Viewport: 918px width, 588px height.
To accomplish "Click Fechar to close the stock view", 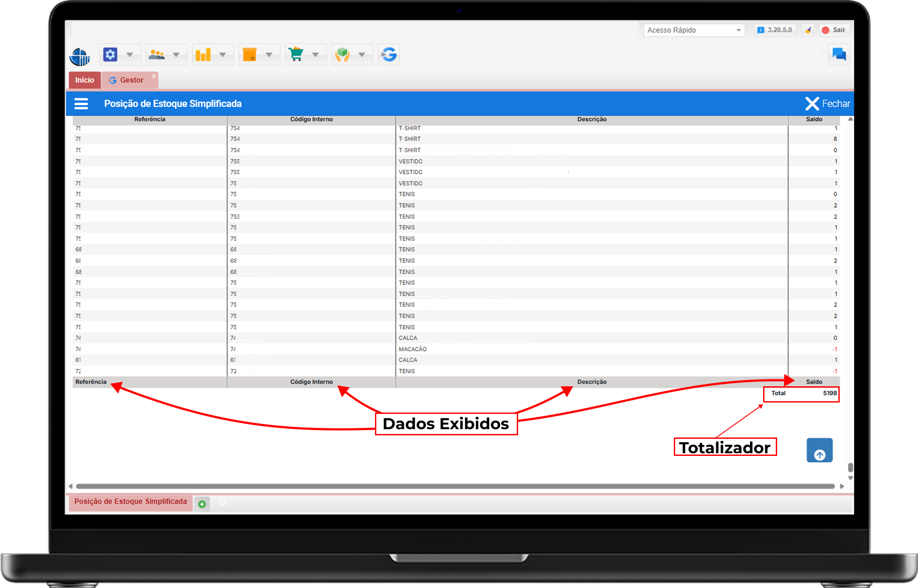I will point(827,104).
